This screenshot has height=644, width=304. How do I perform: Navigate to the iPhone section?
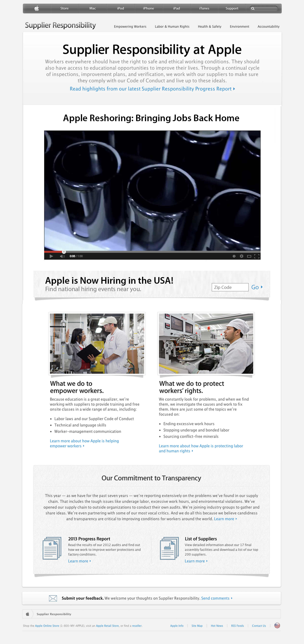click(x=149, y=8)
